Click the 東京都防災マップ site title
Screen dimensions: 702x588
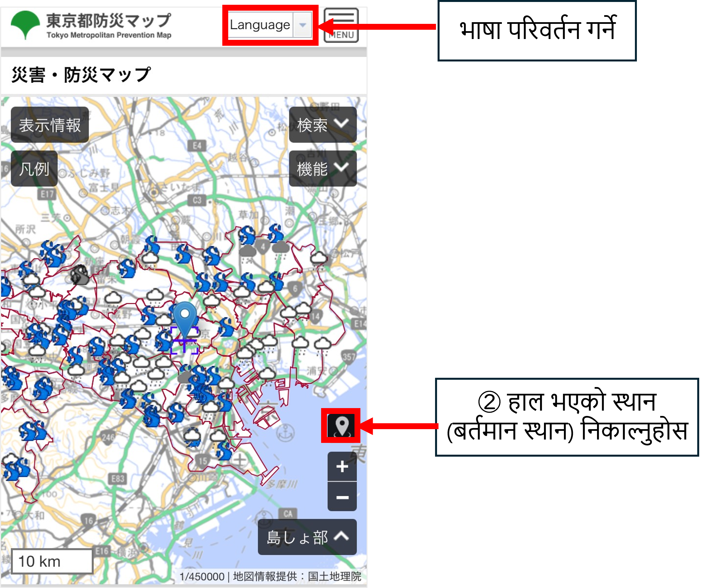pyautogui.click(x=109, y=21)
